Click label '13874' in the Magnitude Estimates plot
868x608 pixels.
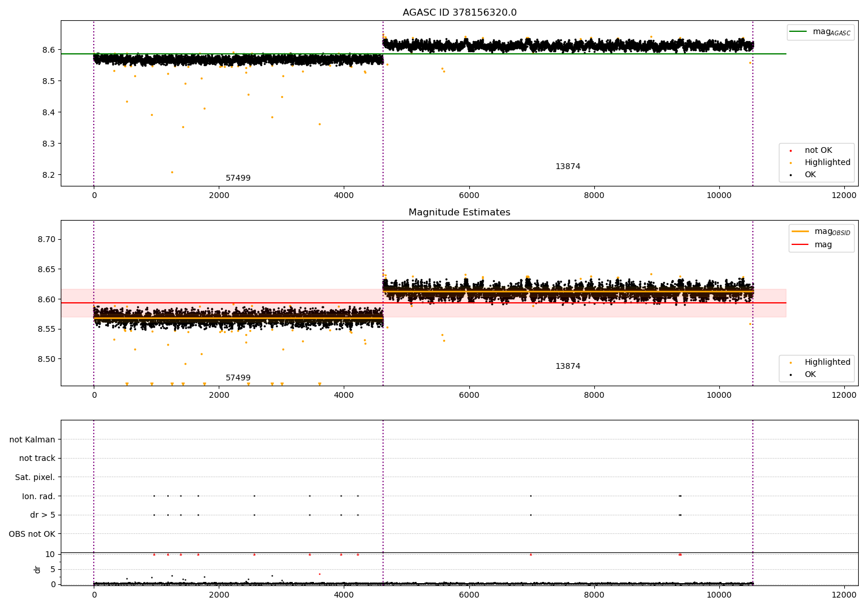(x=568, y=367)
